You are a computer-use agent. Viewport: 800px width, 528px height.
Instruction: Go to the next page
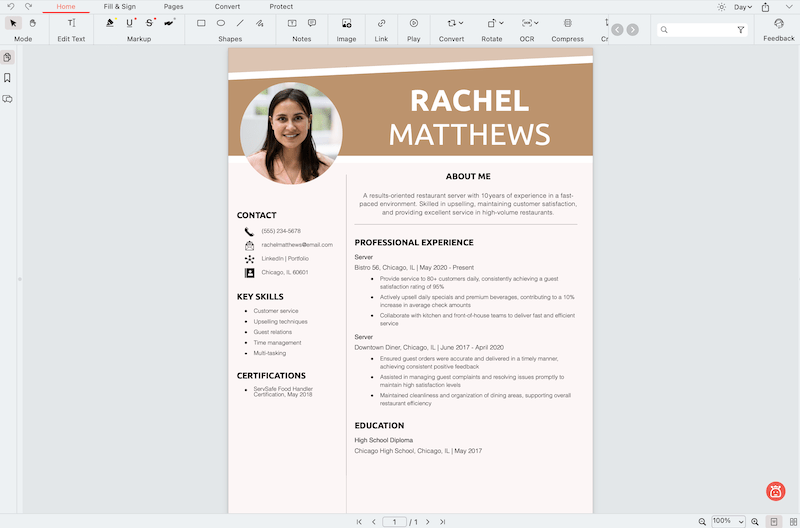point(428,522)
